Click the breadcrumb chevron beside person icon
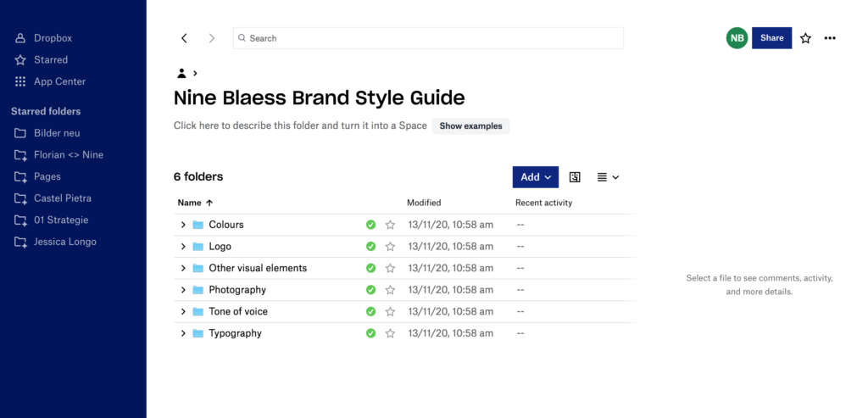The width and height of the screenshot is (868, 418). (195, 73)
